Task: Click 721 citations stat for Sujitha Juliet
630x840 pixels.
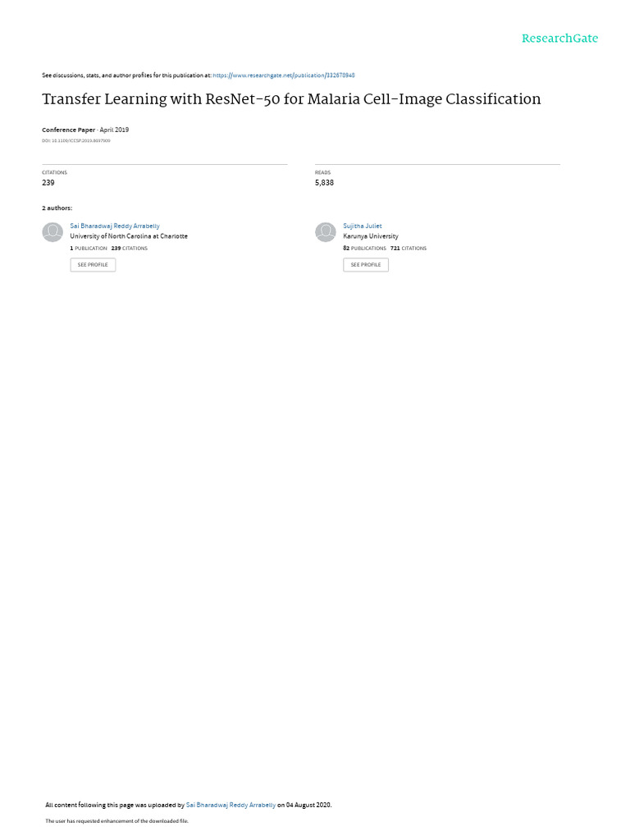Action: click(409, 249)
